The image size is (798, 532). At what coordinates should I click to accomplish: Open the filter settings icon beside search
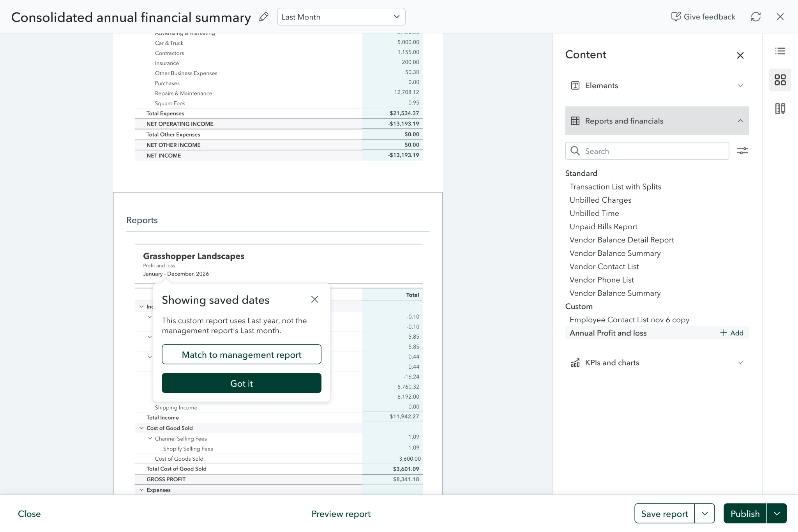pos(742,151)
